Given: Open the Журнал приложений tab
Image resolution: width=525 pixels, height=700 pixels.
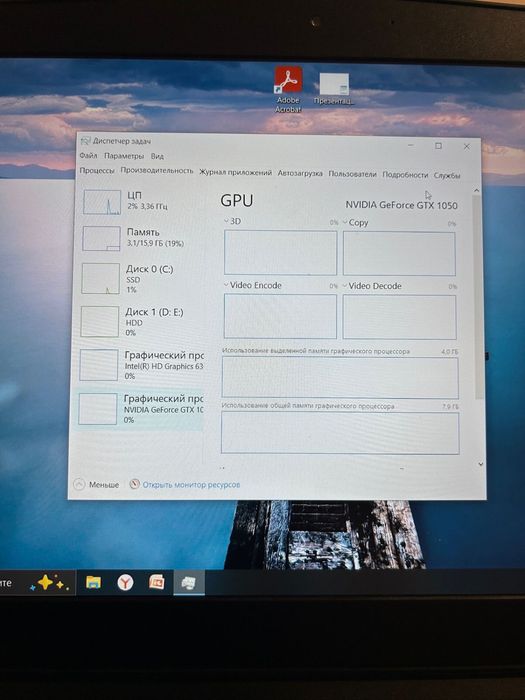Looking at the screenshot, I should point(235,172).
